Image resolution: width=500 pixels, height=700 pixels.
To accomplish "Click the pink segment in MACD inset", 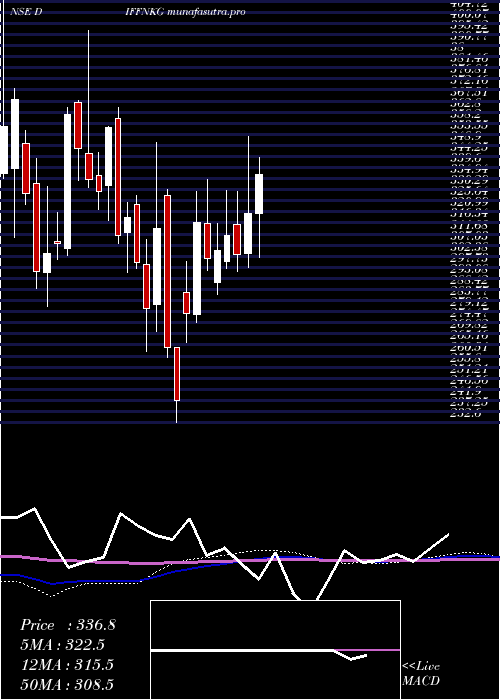I will pos(367,650).
